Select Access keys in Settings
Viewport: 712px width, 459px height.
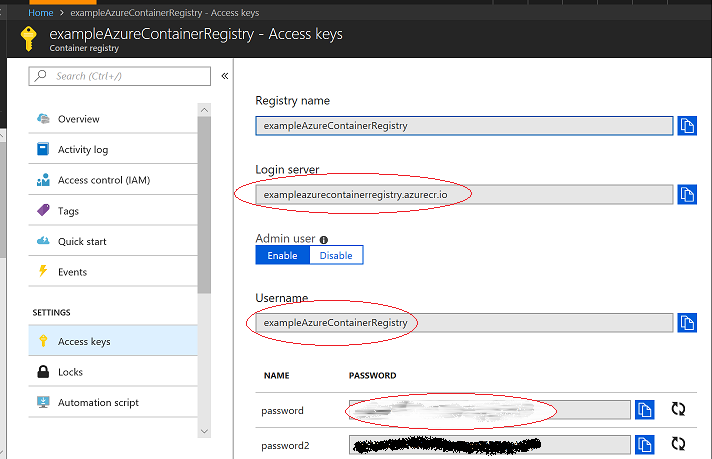tap(113, 341)
